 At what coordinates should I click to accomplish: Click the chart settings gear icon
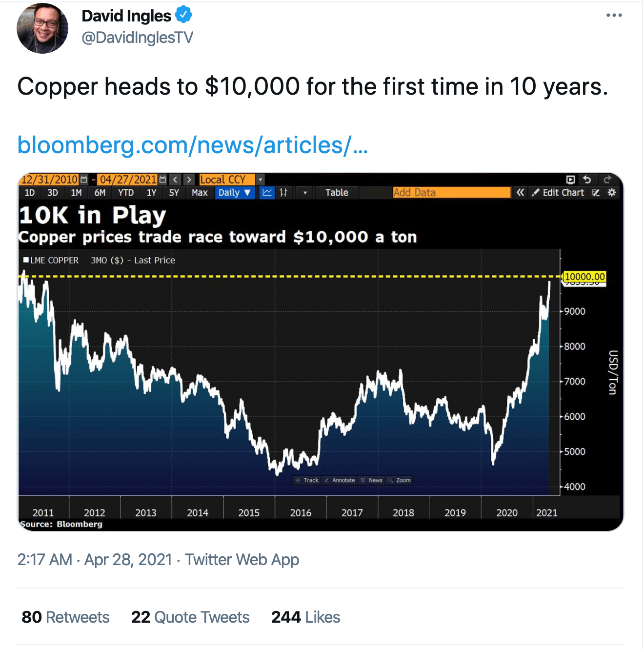tap(612, 193)
